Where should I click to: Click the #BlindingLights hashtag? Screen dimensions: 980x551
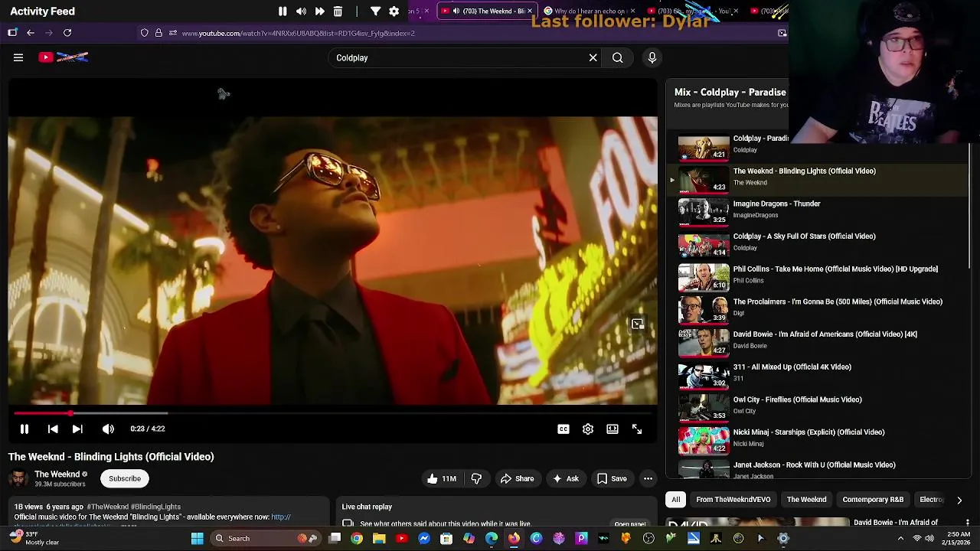click(x=157, y=507)
